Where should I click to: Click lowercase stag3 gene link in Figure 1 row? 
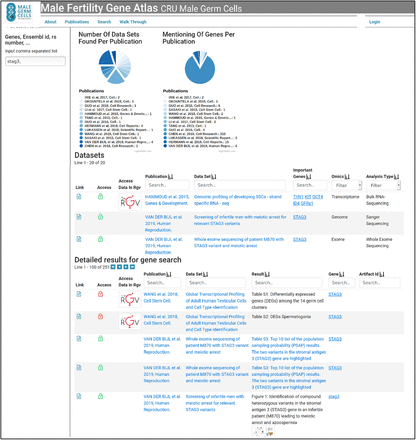coord(334,397)
